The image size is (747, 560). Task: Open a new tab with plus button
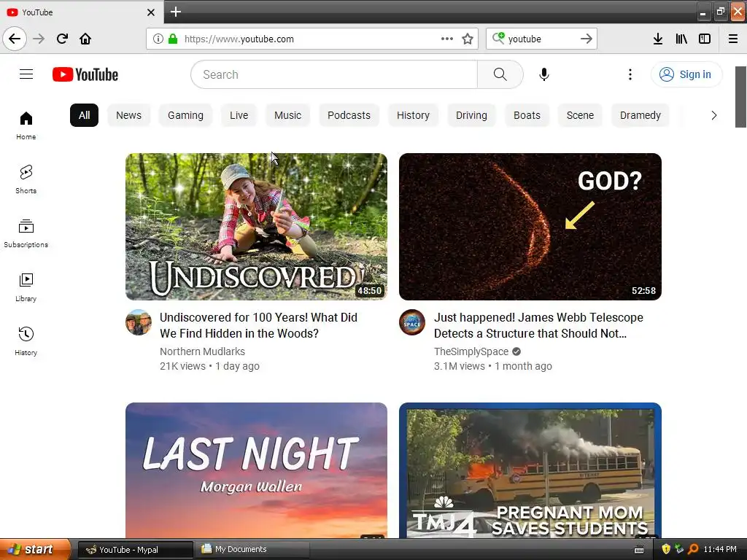(x=175, y=12)
